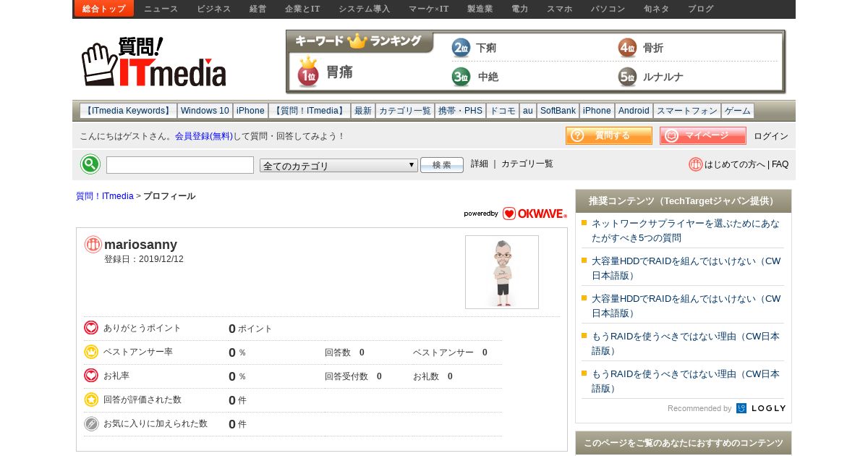
Task: Open the Windows 10 keyword link
Action: pos(205,111)
